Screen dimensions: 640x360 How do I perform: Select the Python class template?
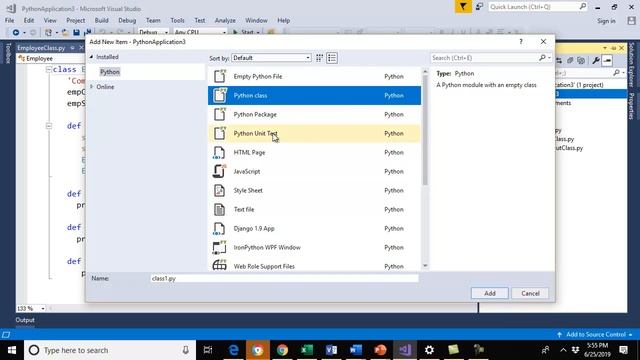point(314,96)
